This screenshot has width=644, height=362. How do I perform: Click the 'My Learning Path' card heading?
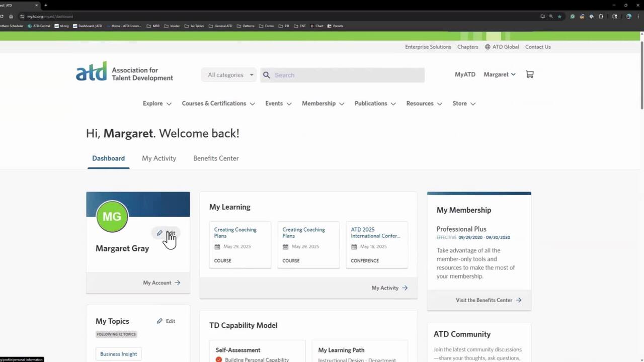click(x=341, y=350)
